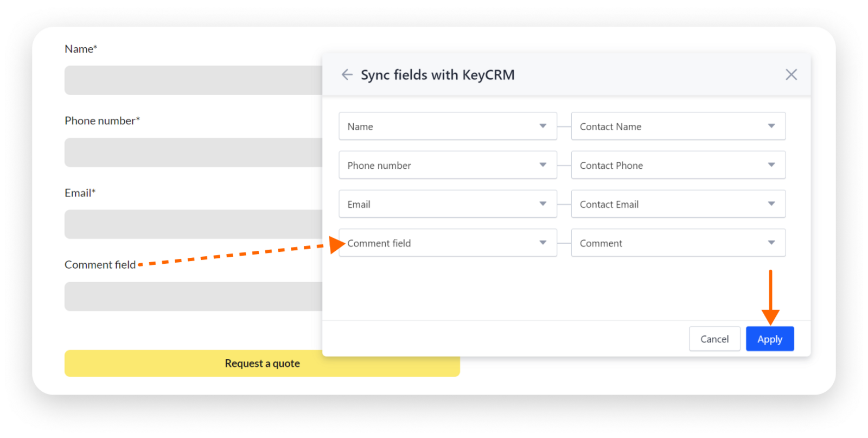Cancel the field sync dialog
The height and width of the screenshot is (438, 868).
point(714,339)
